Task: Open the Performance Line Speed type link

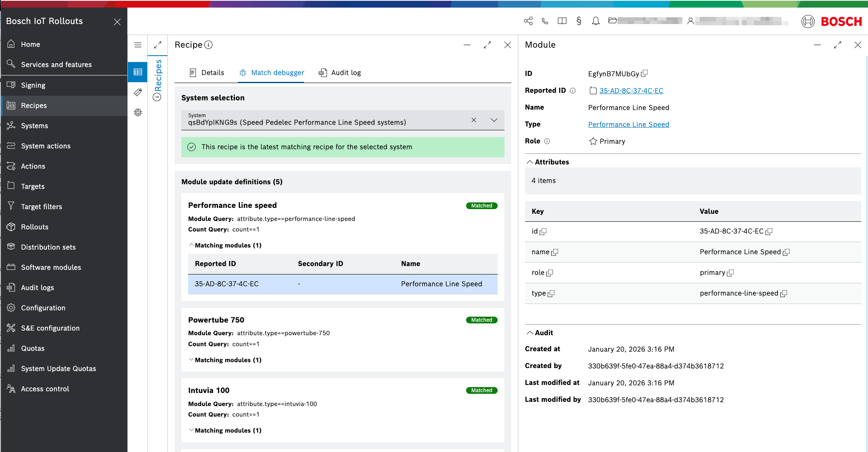Action: 628,124
